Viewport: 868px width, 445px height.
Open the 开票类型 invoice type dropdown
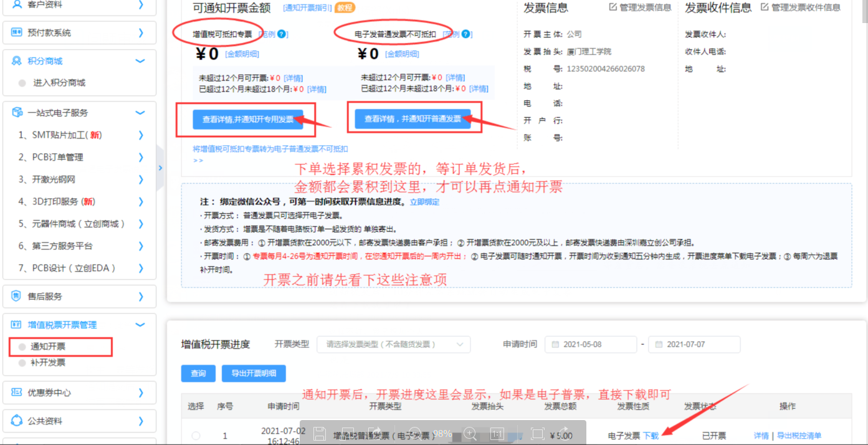[393, 344]
